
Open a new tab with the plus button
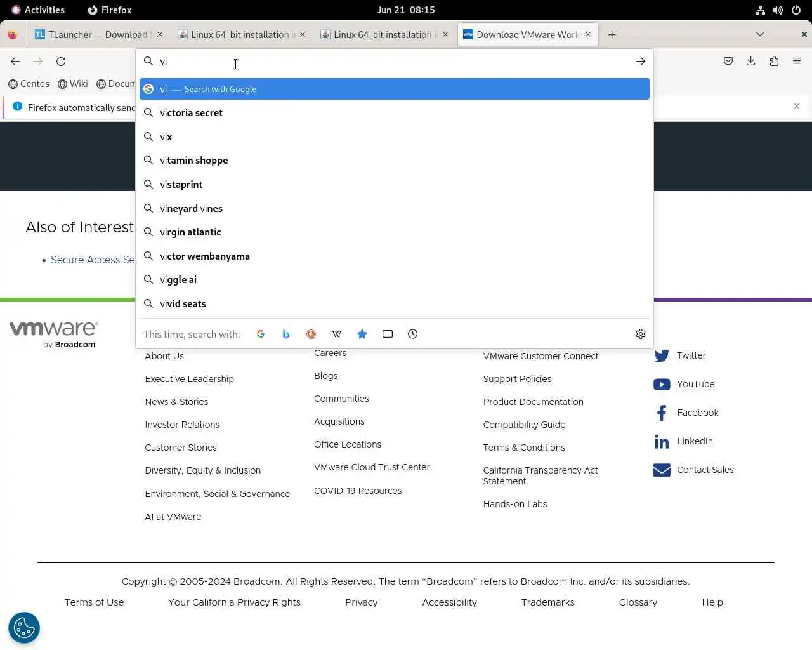[612, 35]
